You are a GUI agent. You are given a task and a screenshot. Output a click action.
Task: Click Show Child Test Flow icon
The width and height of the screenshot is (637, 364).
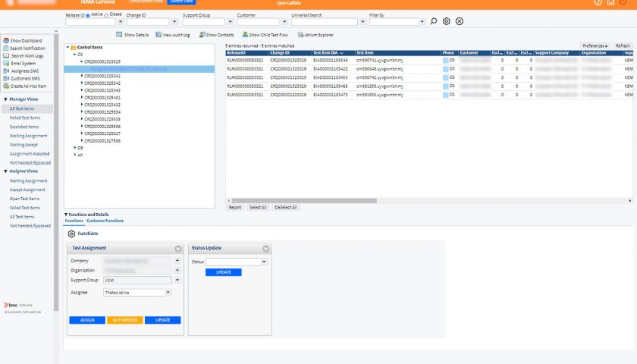point(246,35)
